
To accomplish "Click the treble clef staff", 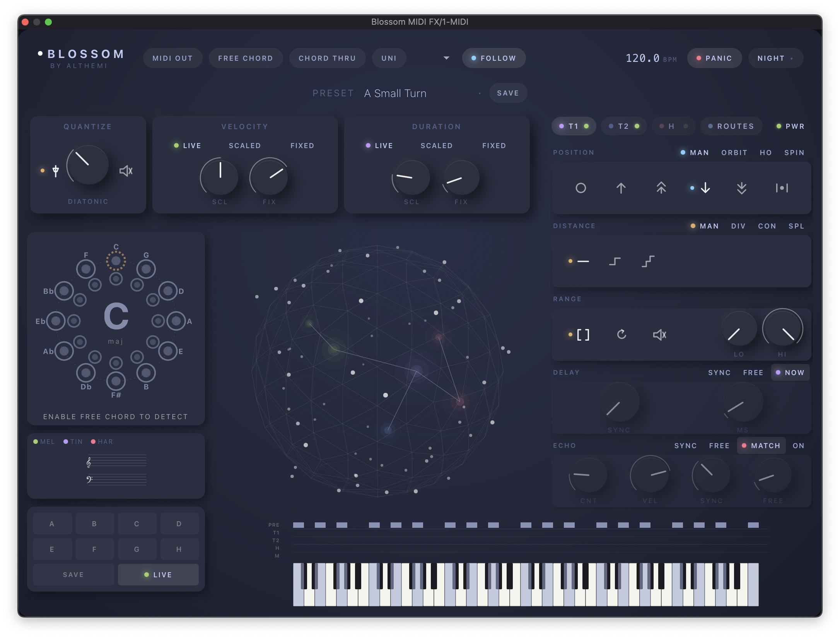I will coord(117,461).
